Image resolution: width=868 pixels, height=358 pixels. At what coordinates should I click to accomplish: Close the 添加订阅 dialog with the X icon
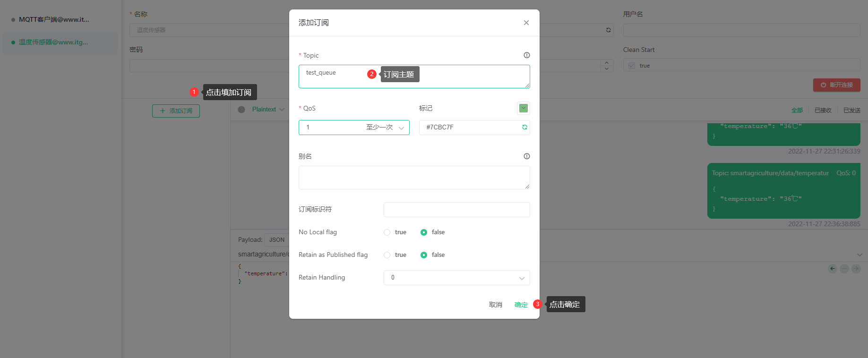[526, 23]
